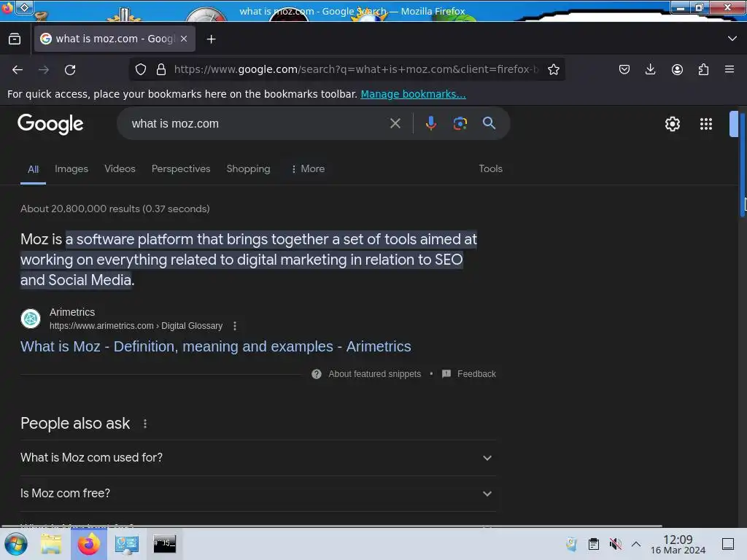The width and height of the screenshot is (747, 560).
Task: Open Arimetrics site favicon result
Action: 31,319
